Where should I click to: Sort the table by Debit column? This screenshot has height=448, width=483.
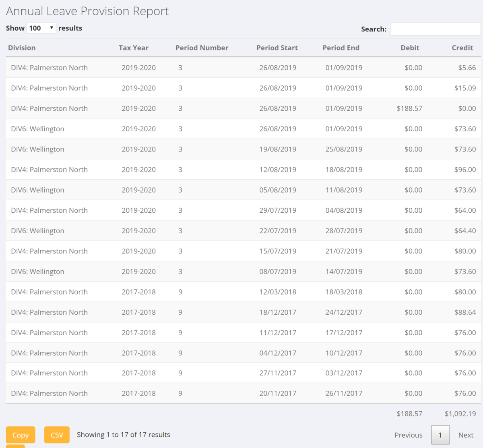coord(410,48)
